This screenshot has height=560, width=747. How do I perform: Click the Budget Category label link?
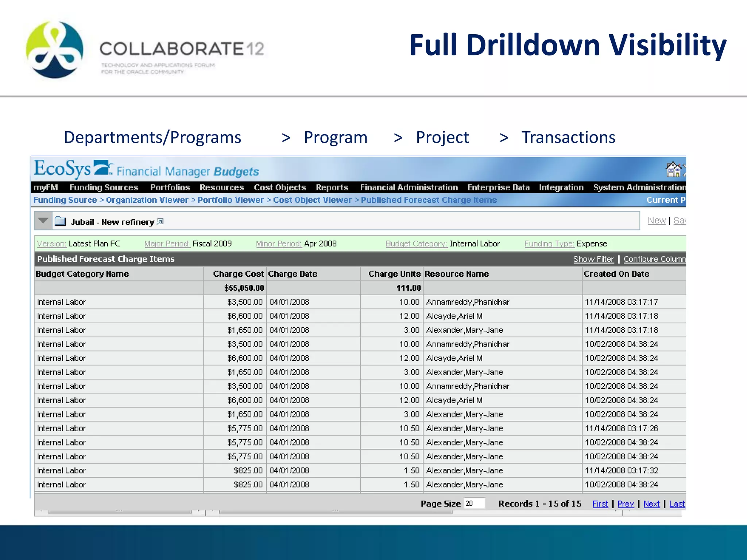click(x=416, y=244)
